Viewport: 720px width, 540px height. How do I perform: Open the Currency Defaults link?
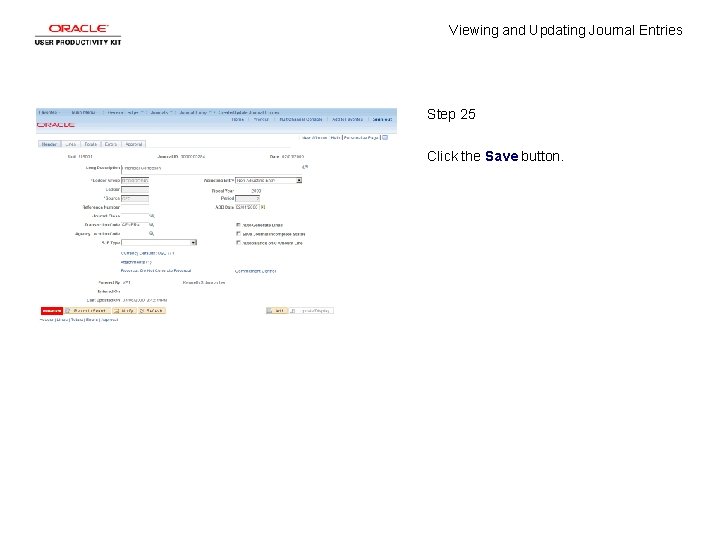click(147, 253)
